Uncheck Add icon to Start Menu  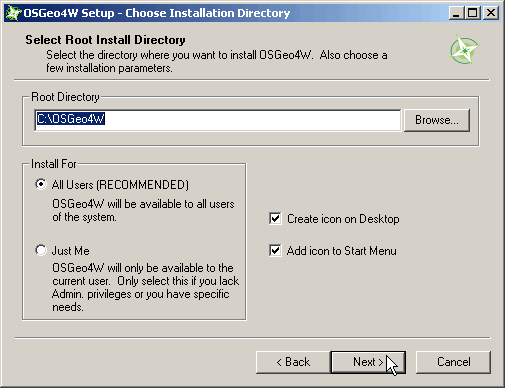(275, 251)
